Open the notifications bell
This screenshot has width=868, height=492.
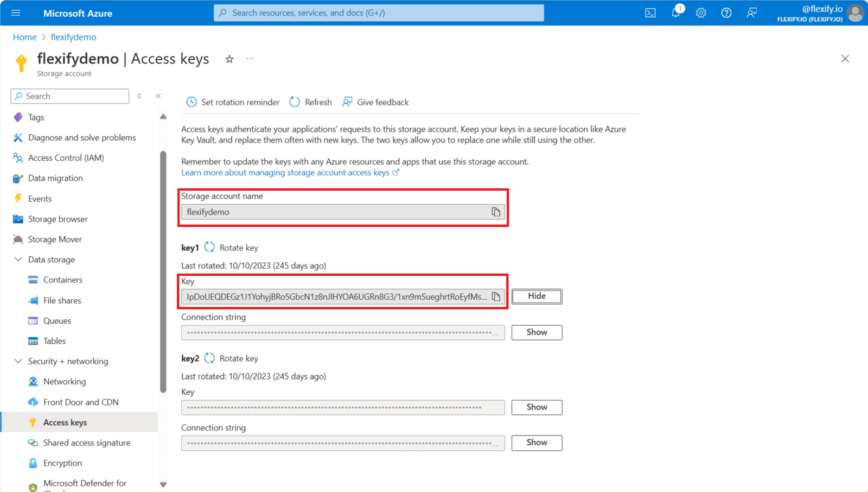675,12
